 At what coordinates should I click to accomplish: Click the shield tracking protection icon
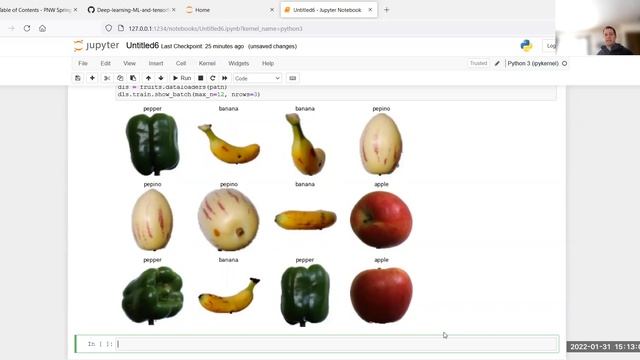click(x=108, y=28)
